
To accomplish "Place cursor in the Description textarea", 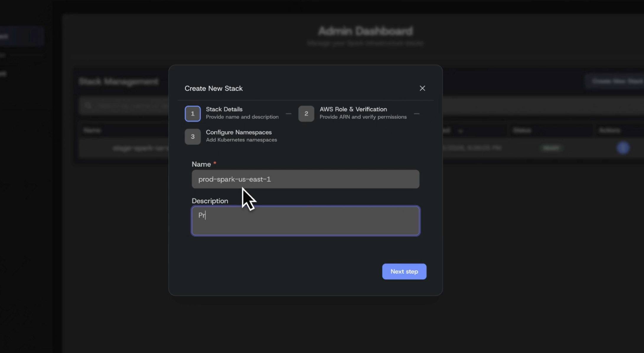I will [305, 221].
